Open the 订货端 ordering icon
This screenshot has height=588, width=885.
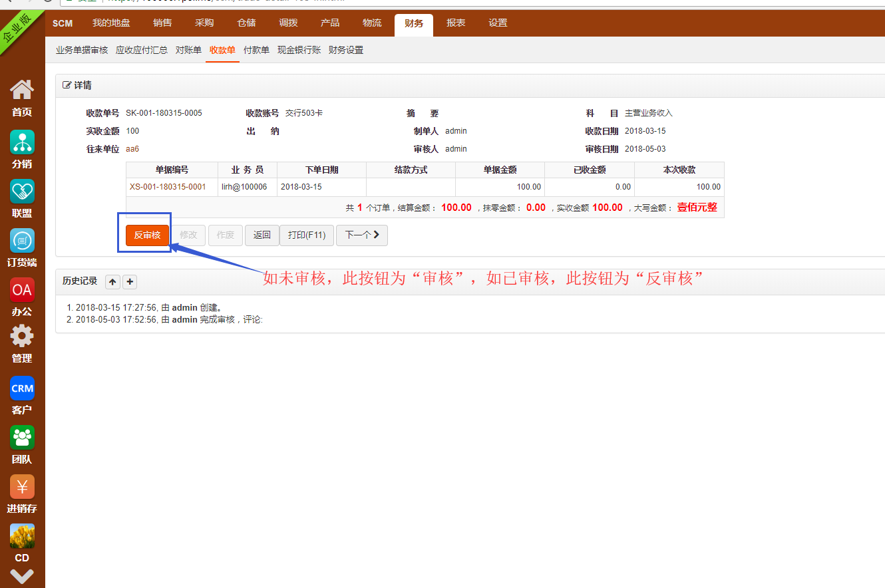22,241
